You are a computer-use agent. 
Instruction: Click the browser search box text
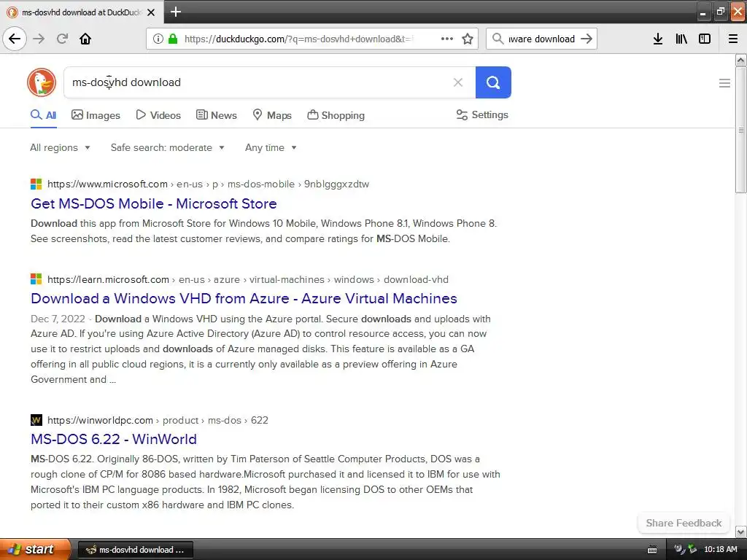542,39
